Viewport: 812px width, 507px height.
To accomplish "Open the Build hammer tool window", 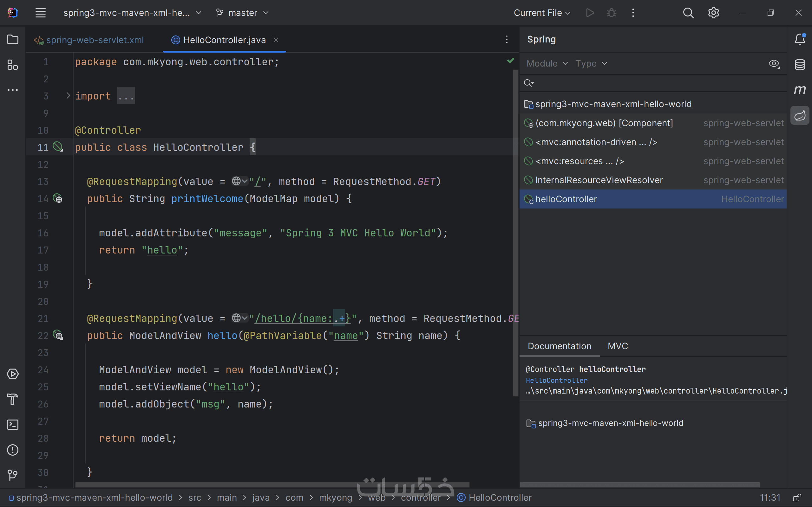I will point(13,399).
